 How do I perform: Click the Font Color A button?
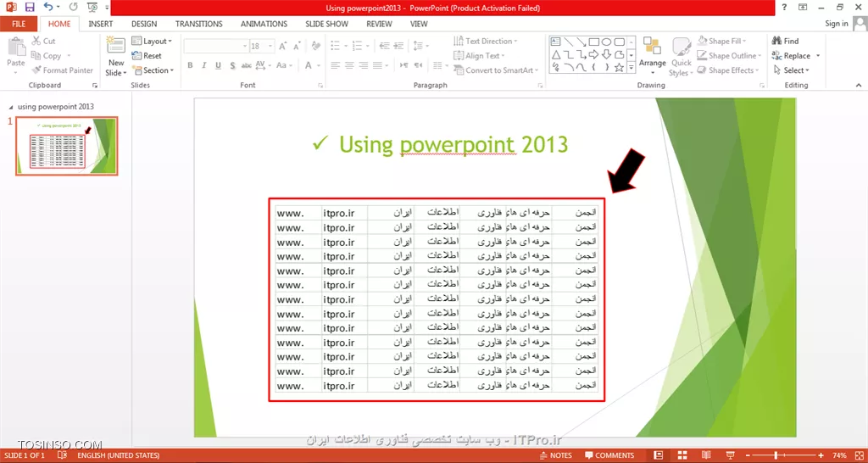point(309,65)
